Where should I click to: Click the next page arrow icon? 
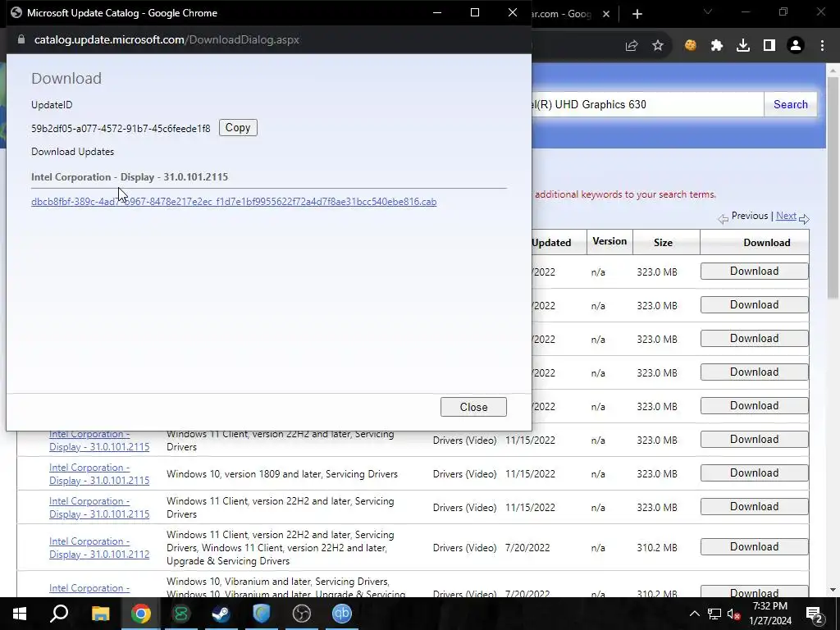(804, 218)
